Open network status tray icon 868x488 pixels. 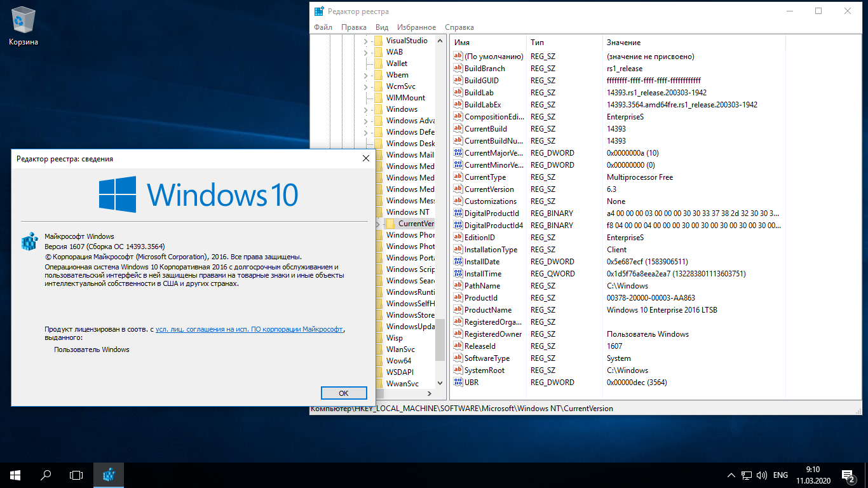[747, 475]
